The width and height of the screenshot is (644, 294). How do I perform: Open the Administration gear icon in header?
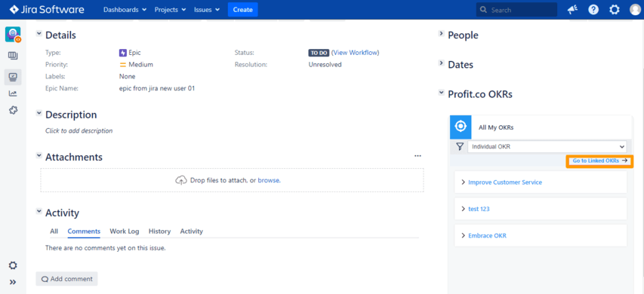point(614,10)
